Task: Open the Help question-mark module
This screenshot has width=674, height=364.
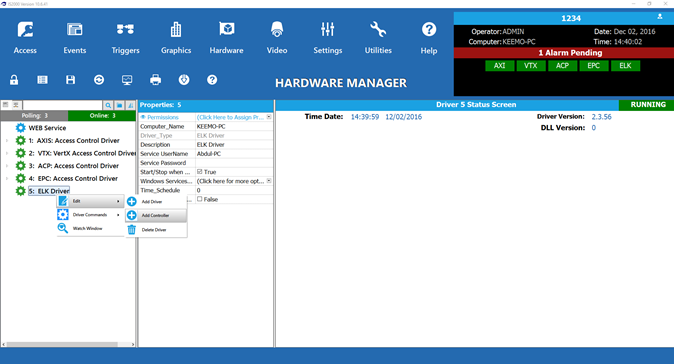Action: (429, 38)
